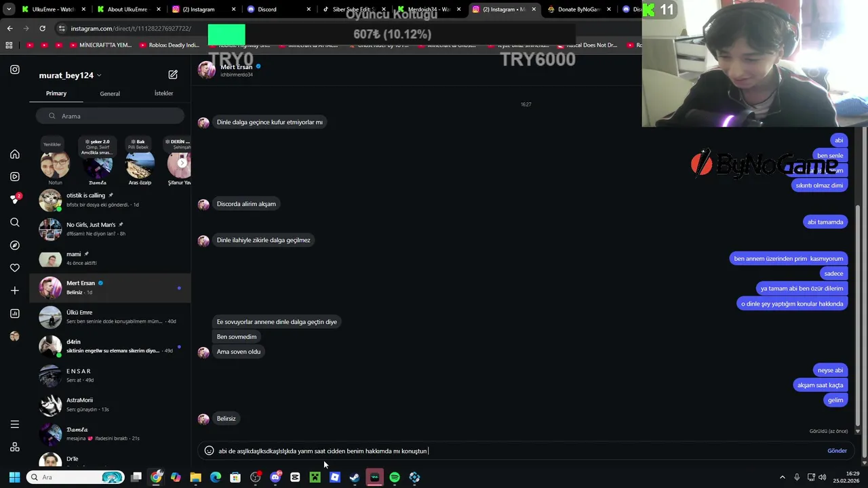The height and width of the screenshot is (488, 868).
Task: Expand murat_bey124 account switcher
Action: point(71,75)
